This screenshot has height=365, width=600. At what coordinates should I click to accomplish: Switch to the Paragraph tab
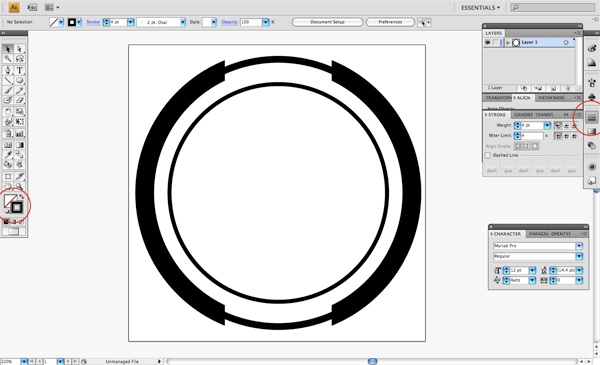(538, 234)
